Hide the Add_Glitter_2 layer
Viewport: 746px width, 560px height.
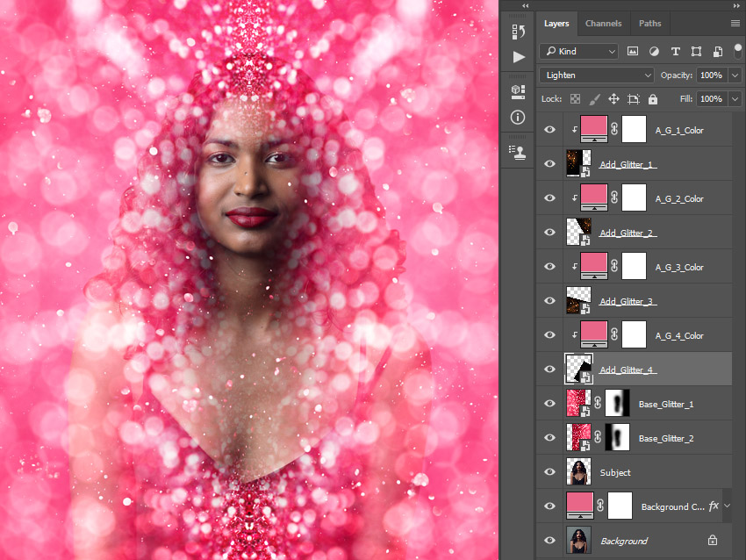coord(549,233)
